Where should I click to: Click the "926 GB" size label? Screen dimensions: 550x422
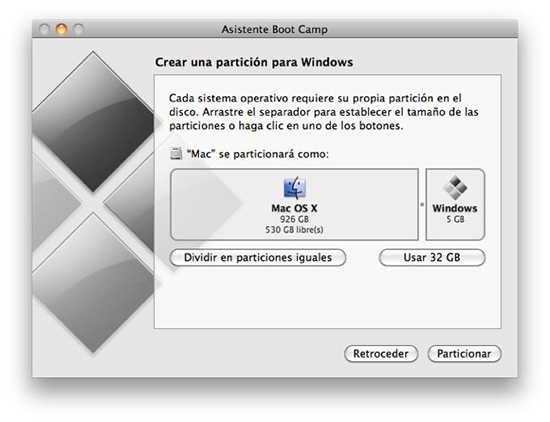294,220
